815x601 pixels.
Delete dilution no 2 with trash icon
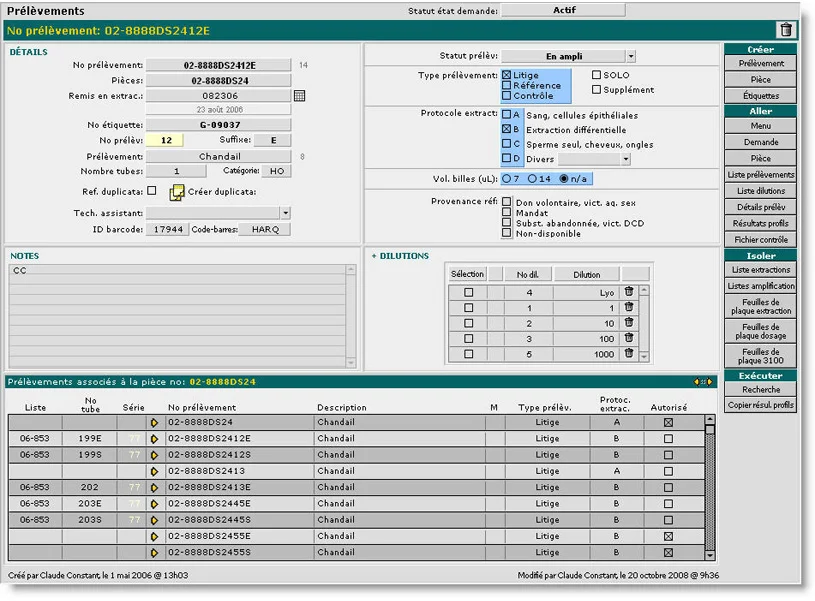[x=629, y=322]
